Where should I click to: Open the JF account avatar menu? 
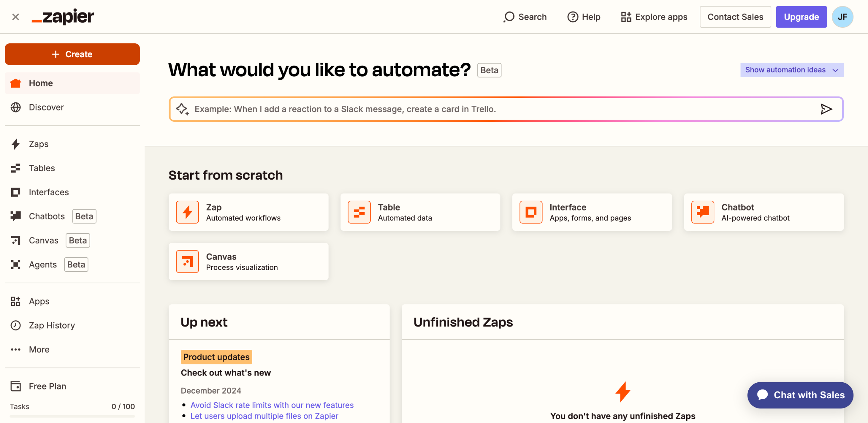(843, 17)
